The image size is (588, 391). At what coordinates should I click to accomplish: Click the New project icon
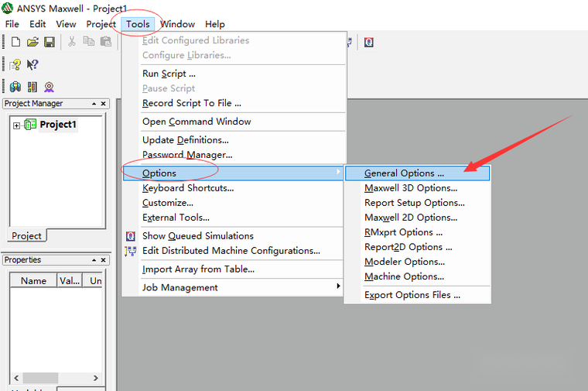[x=15, y=42]
